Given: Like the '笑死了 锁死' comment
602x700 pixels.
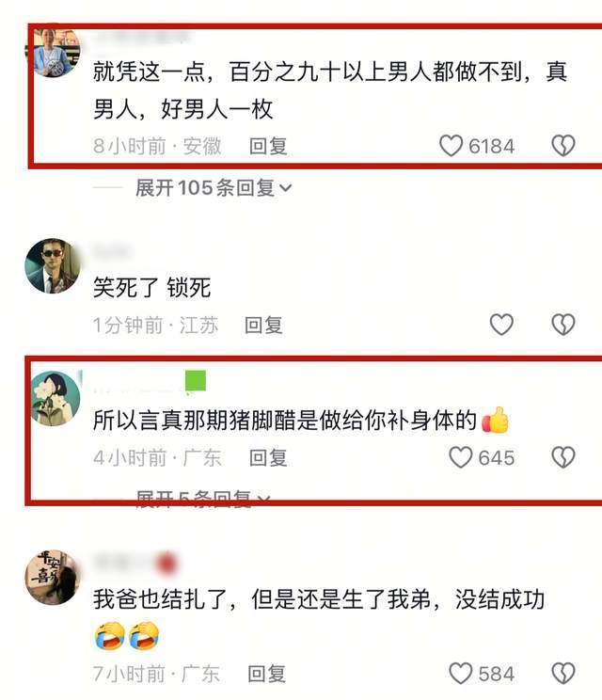Looking at the screenshot, I should point(501,324).
